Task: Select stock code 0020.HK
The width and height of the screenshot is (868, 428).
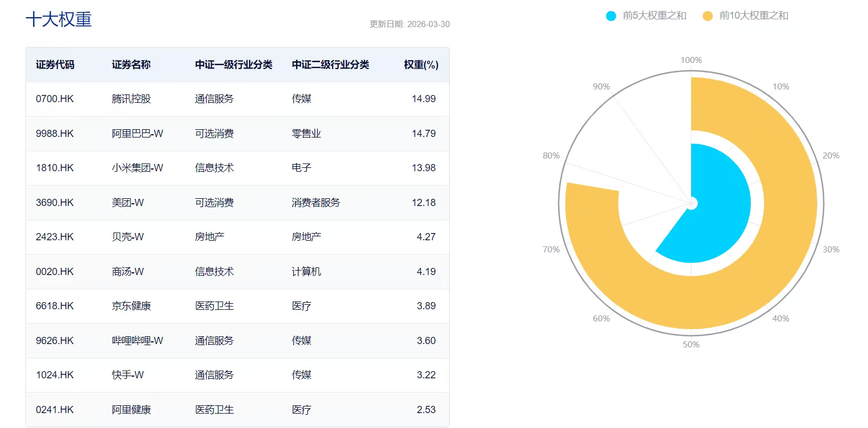Action: pyautogui.click(x=55, y=272)
